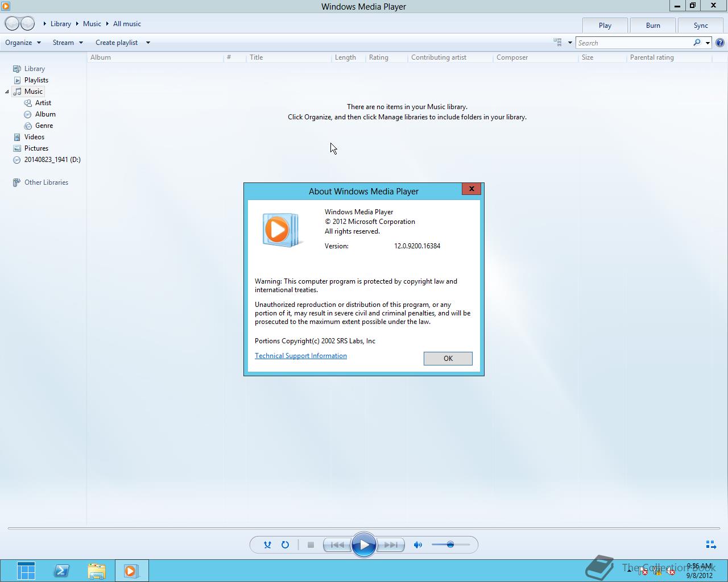Sort by the Length column header
728x582 pixels.
coord(349,57)
